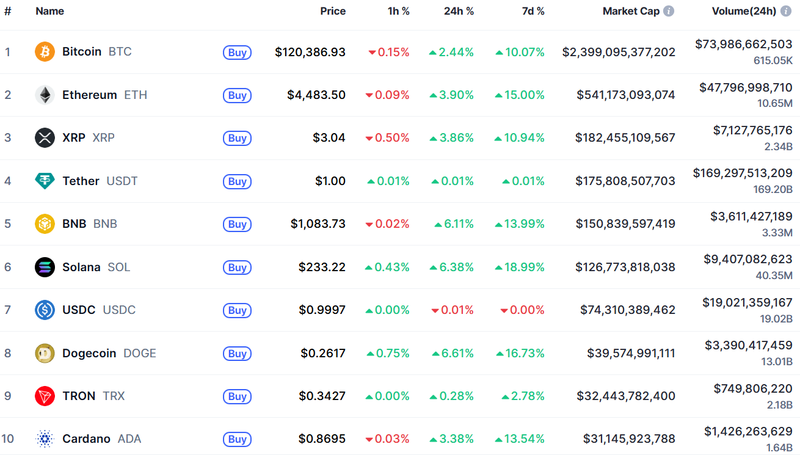This screenshot has height=455, width=800.
Task: Click the BNB logo icon
Action: click(x=45, y=224)
